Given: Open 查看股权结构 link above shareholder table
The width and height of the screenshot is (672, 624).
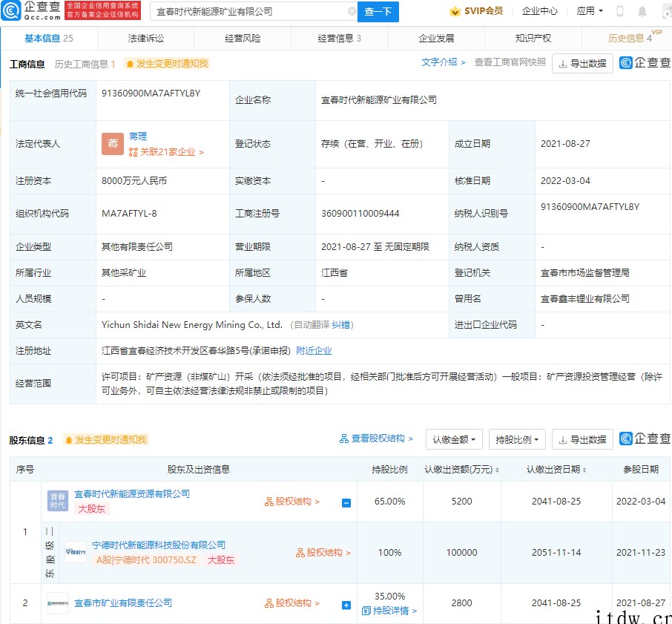Looking at the screenshot, I should pyautogui.click(x=376, y=439).
